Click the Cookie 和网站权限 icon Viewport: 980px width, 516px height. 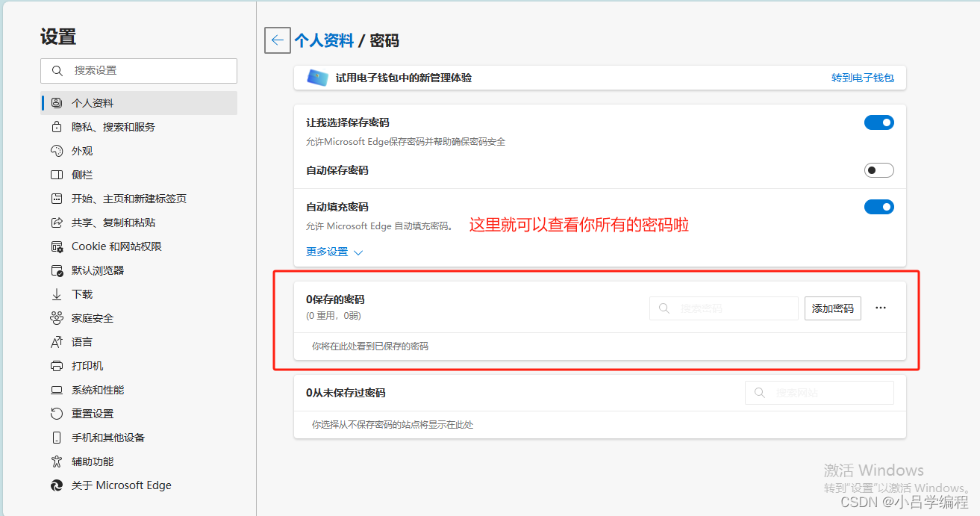[57, 246]
